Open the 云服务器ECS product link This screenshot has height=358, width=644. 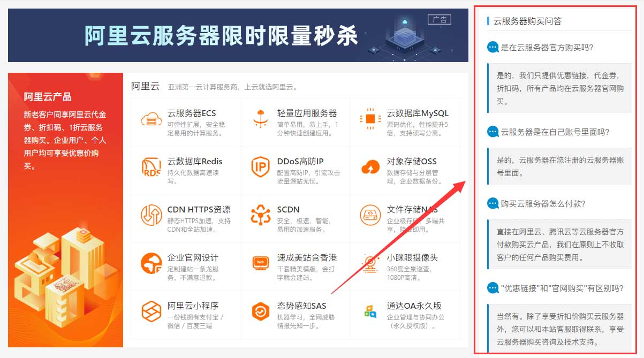(192, 113)
